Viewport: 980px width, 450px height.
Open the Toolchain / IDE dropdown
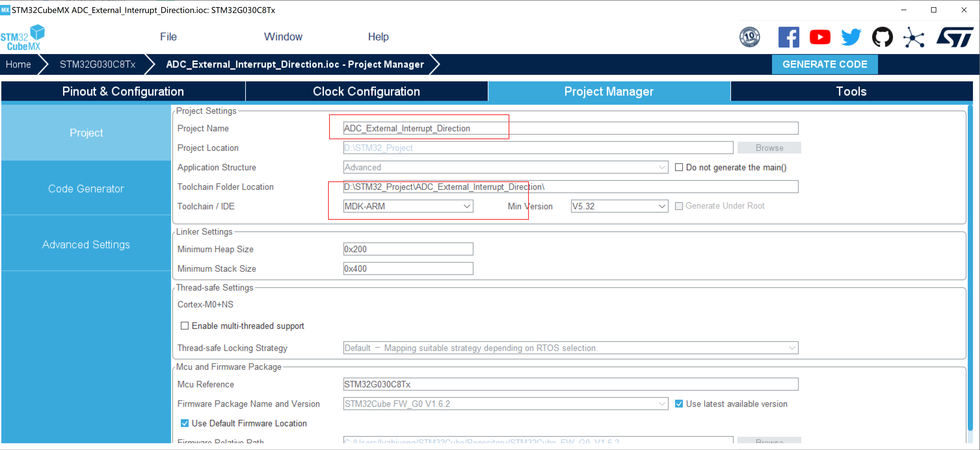pyautogui.click(x=408, y=206)
